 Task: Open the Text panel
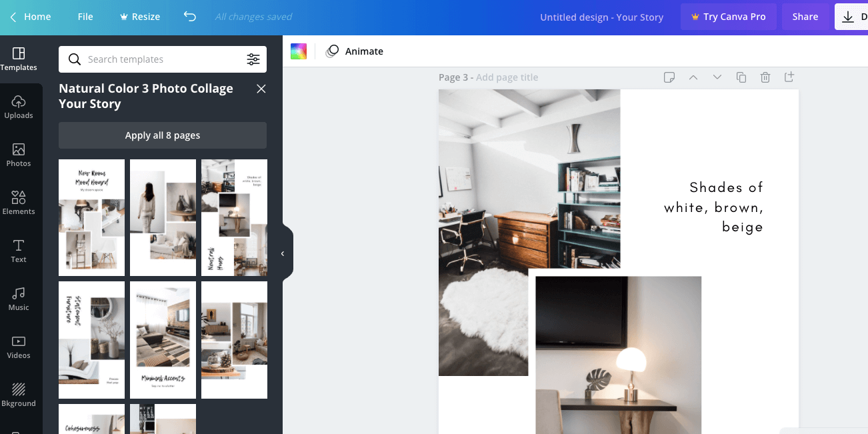pos(18,251)
